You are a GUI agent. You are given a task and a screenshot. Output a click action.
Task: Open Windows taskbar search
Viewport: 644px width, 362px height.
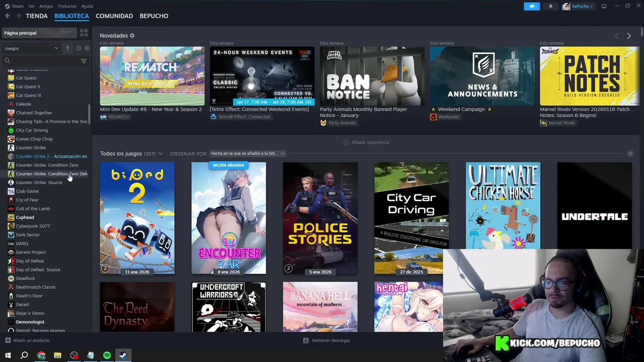tap(24, 355)
